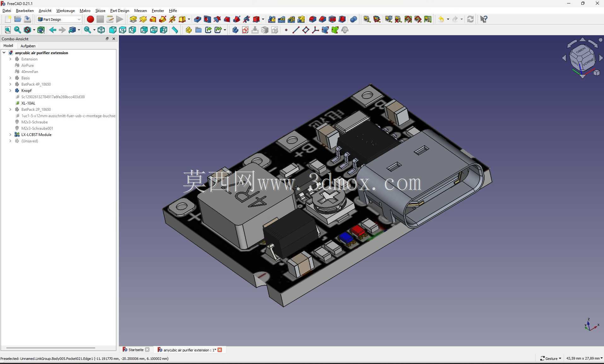Select the Pocket tool icon

click(x=197, y=19)
